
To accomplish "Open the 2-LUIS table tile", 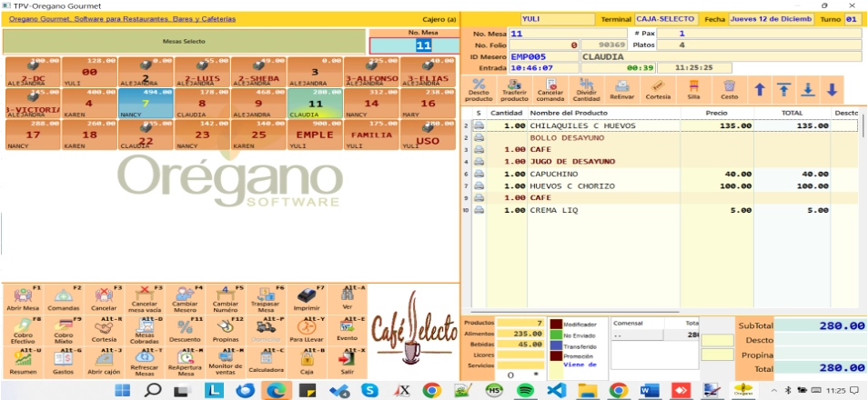I will 202,72.
